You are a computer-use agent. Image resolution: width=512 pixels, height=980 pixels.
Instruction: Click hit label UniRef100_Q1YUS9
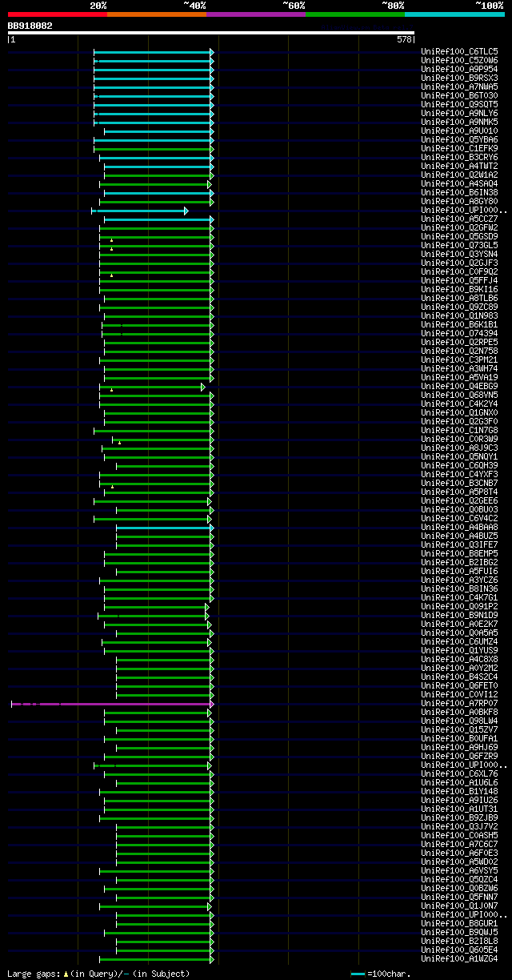459,651
